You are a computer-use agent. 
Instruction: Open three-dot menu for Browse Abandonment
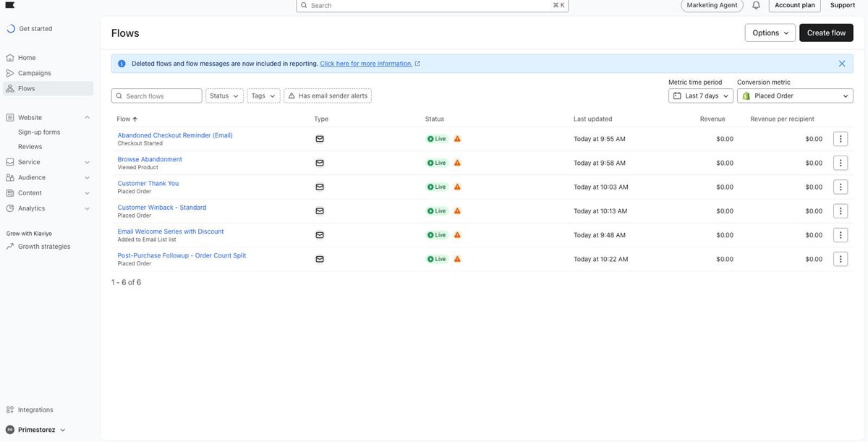click(841, 163)
